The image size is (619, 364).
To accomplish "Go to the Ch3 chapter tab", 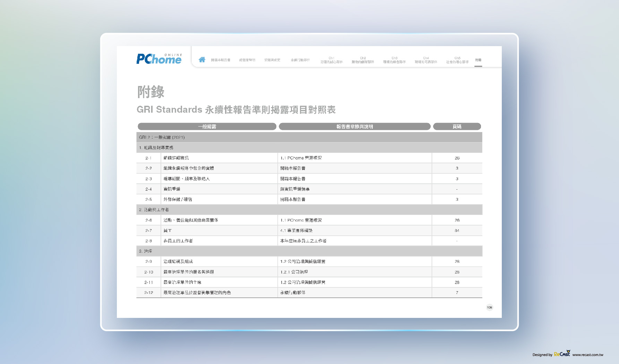I will point(394,60).
